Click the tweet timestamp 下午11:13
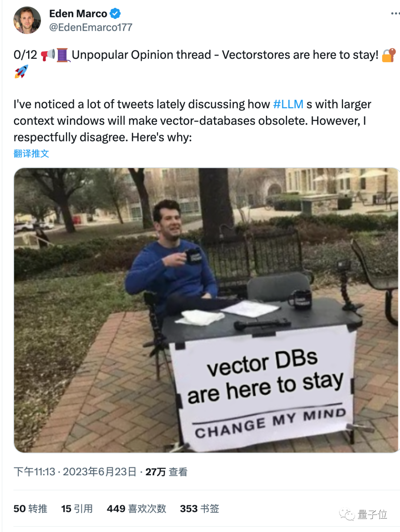400x532 pixels. pos(34,472)
